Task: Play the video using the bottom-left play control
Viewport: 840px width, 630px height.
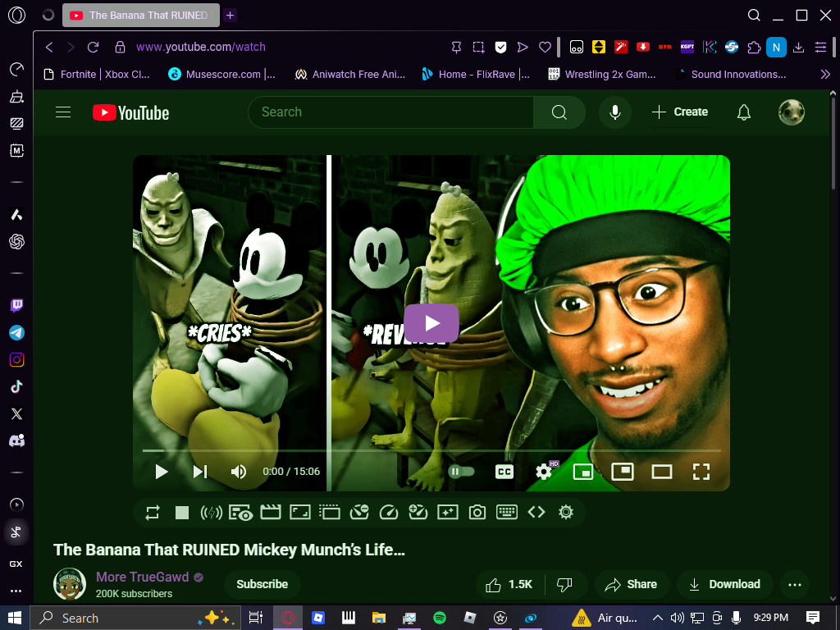Action: [162, 472]
